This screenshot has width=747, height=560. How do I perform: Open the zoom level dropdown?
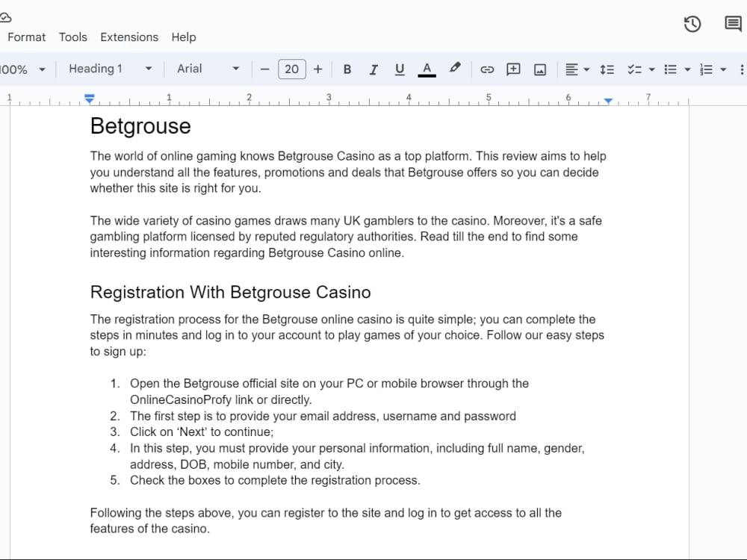pyautogui.click(x=23, y=69)
